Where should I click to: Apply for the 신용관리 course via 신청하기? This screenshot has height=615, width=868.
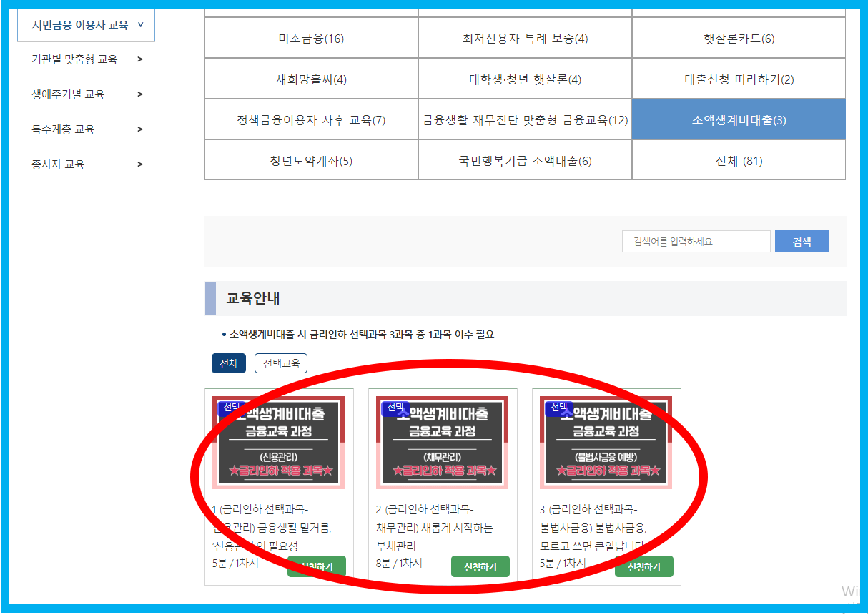click(x=316, y=566)
